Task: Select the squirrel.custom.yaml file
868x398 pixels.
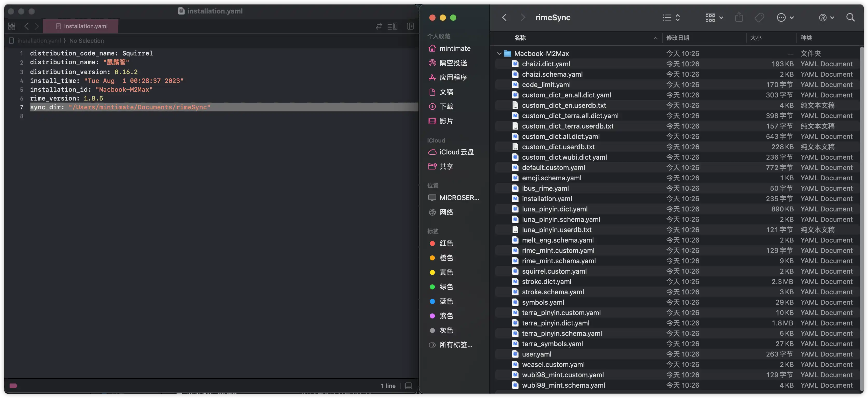Action: pyautogui.click(x=677, y=271)
